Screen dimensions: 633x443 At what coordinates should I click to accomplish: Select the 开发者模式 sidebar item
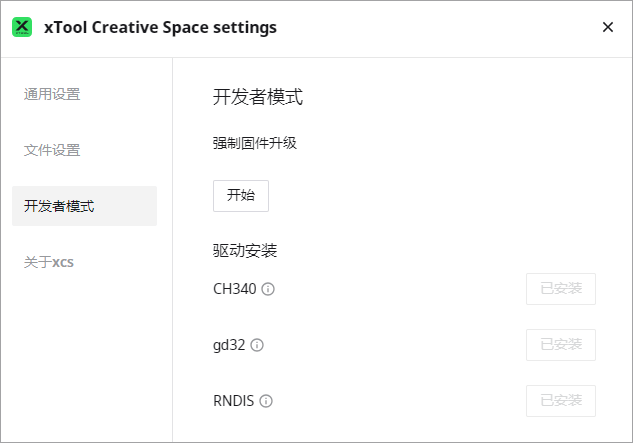click(x=84, y=206)
